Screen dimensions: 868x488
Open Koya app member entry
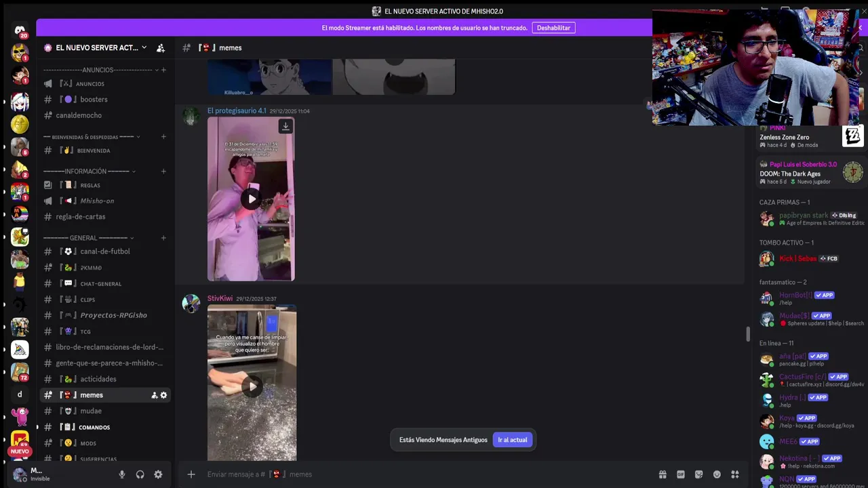(812, 421)
